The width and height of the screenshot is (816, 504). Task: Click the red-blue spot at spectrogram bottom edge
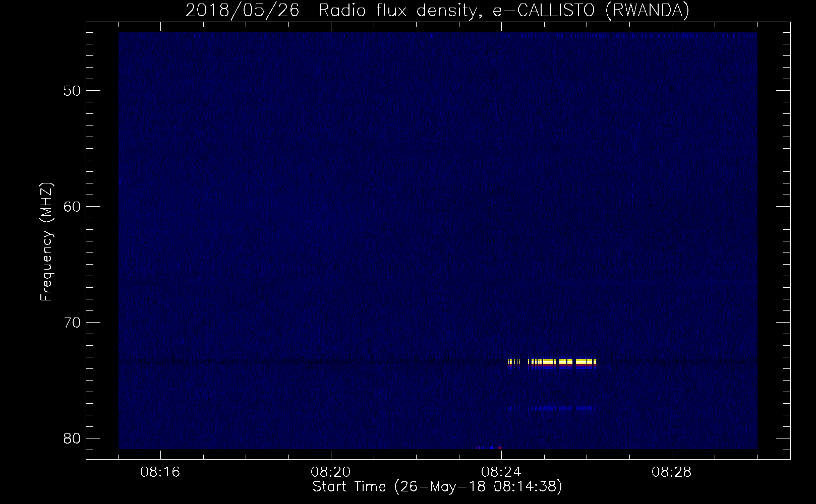coord(490,448)
